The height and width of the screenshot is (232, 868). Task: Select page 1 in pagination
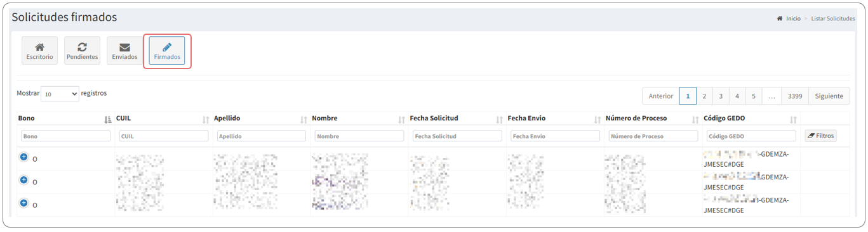point(688,96)
